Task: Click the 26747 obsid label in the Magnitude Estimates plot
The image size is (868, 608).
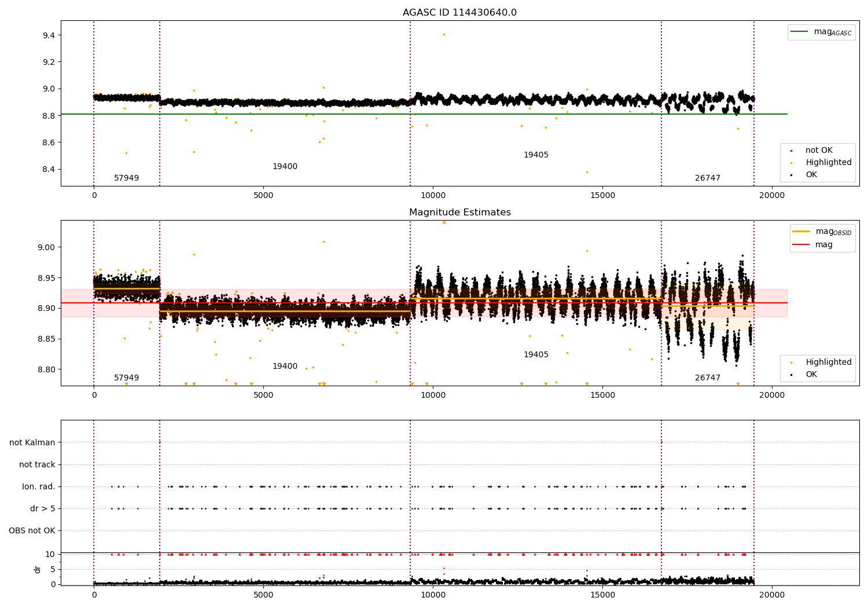Action: click(x=708, y=378)
